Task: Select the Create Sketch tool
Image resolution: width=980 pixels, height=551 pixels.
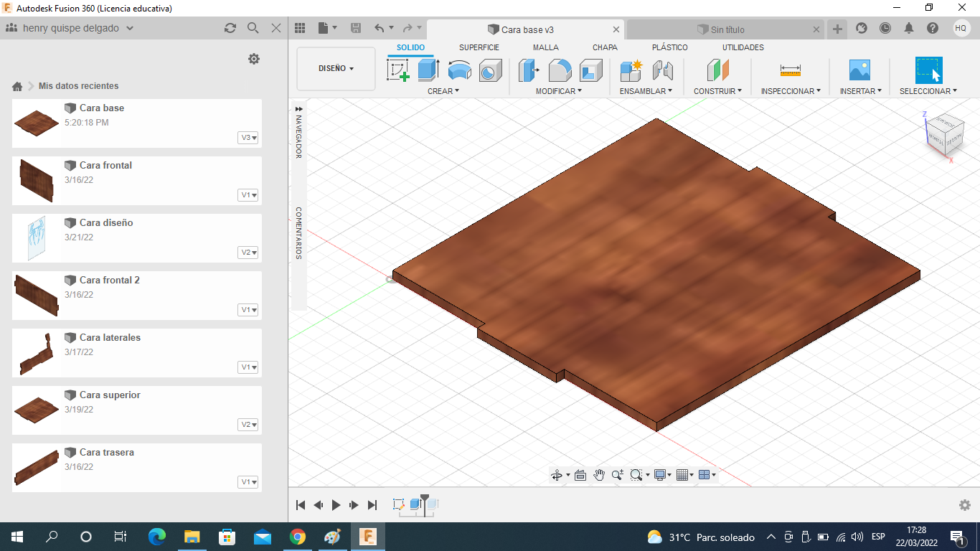Action: point(398,70)
